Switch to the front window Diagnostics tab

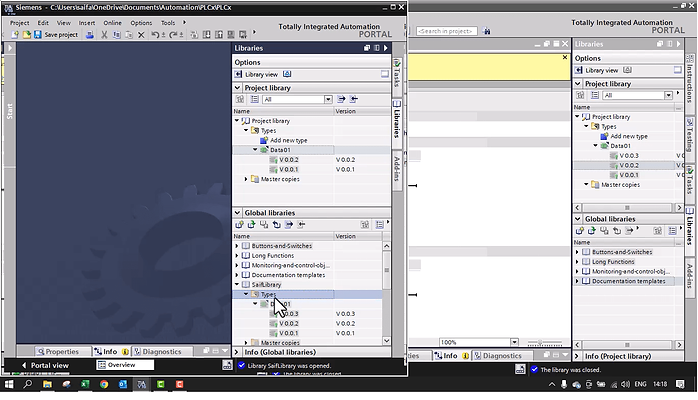coord(158,352)
